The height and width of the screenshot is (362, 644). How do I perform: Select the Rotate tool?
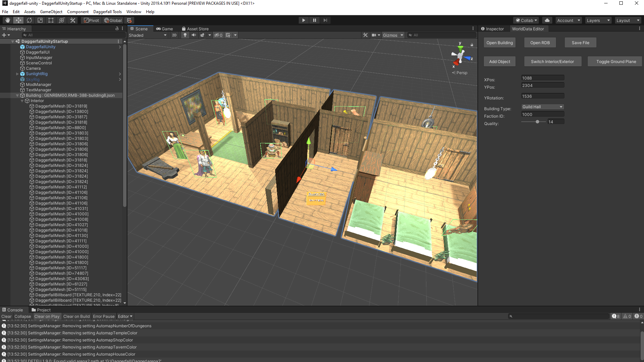29,20
